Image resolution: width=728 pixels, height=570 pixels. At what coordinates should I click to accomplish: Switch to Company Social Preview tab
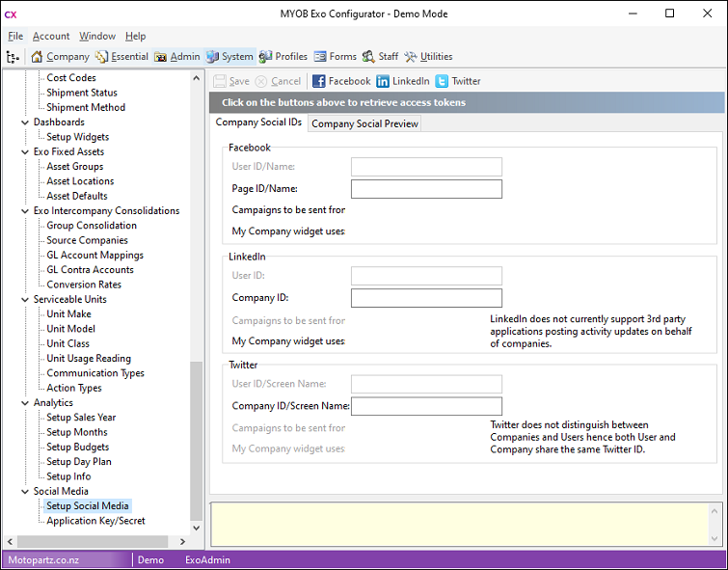click(x=364, y=123)
